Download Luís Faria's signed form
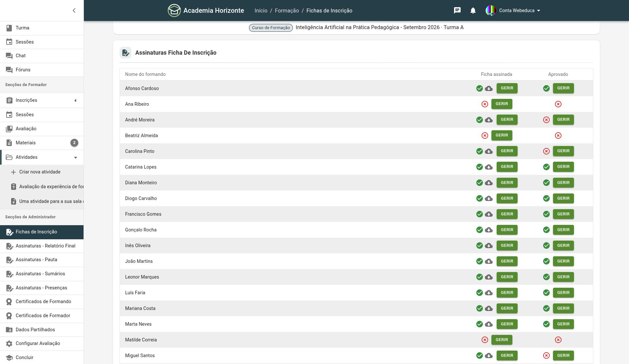 [x=489, y=293]
